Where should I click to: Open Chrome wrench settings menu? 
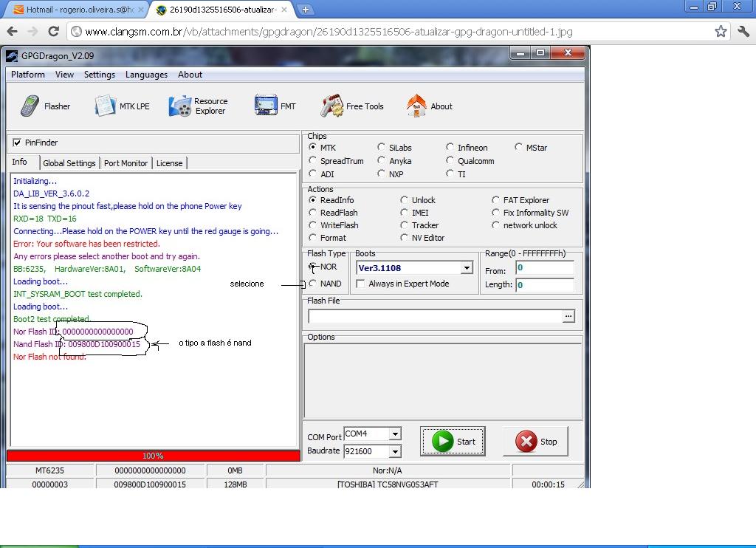[743, 32]
